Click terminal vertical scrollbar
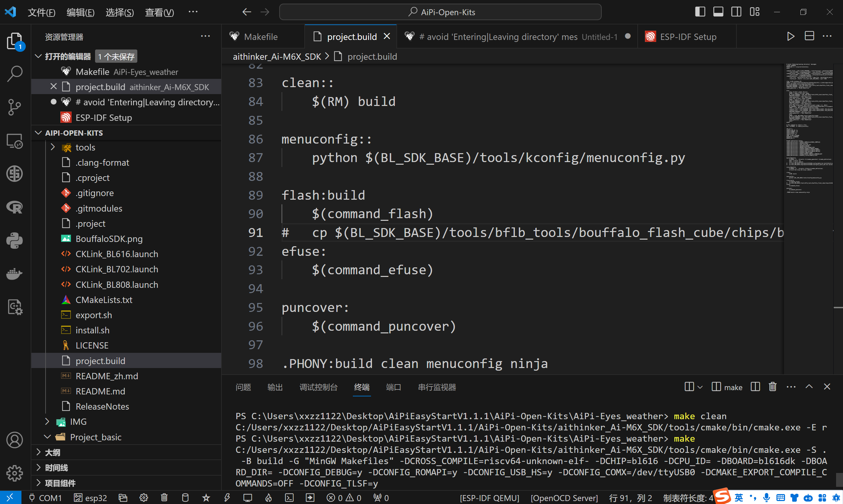This screenshot has width=843, height=504. coord(839,480)
